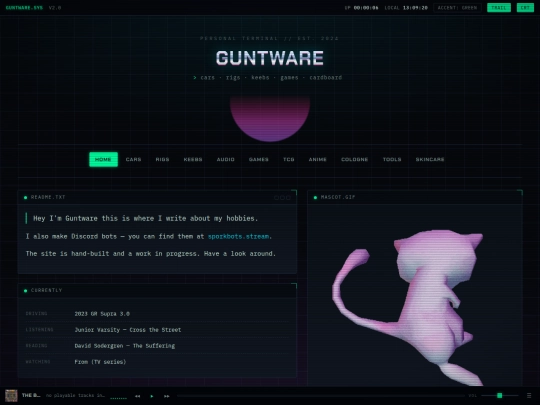Seek on the track progress bar
540x405 pixels.
click(x=320, y=396)
